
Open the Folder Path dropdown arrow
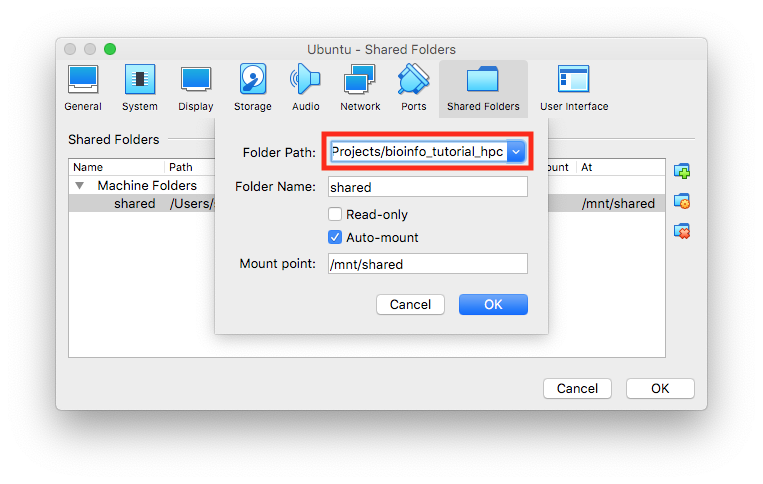click(x=516, y=152)
